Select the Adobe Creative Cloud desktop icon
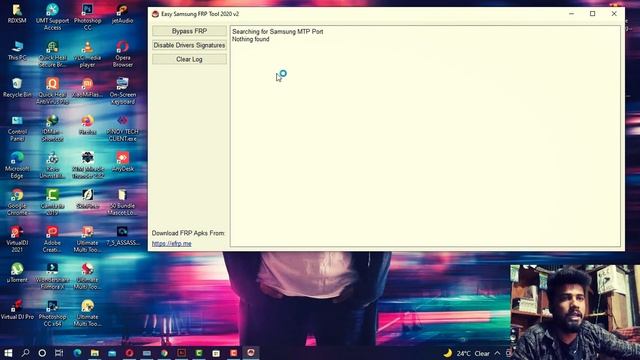This screenshot has width=640, height=360. [x=52, y=240]
